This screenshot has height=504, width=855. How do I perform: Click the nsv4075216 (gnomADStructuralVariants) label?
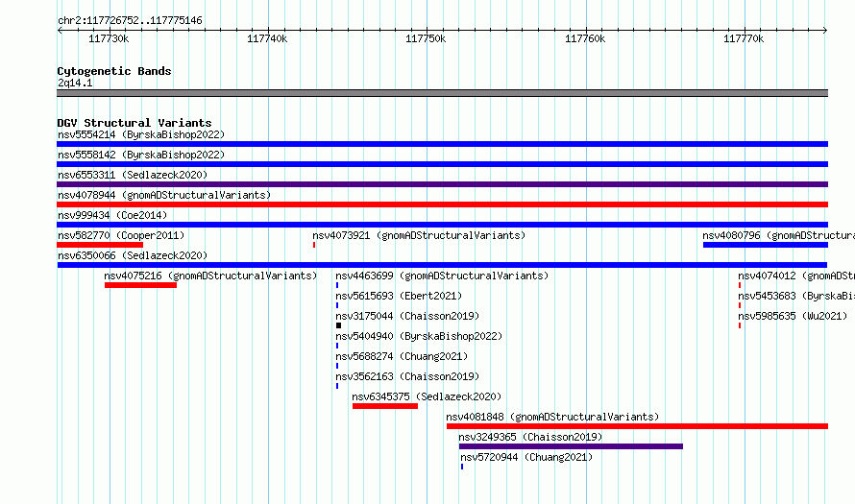tap(210, 276)
